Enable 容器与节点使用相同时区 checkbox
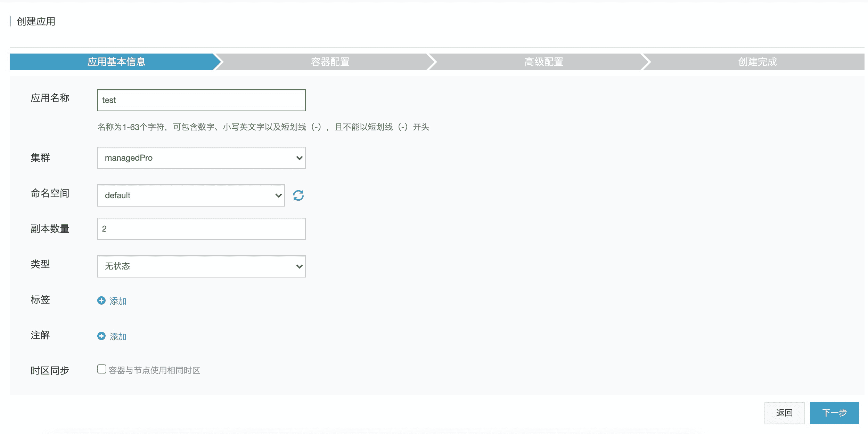The width and height of the screenshot is (868, 434). coord(102,369)
